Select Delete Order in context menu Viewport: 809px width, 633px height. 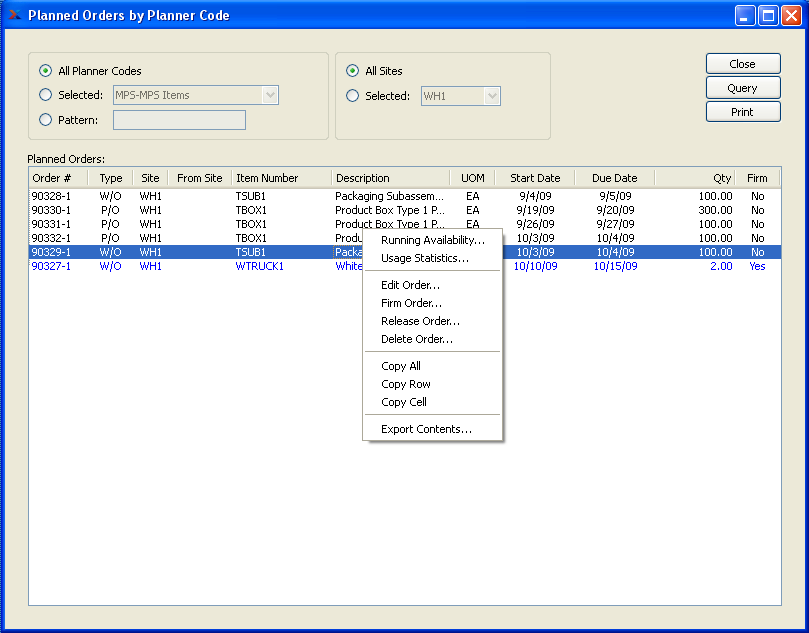coord(416,339)
